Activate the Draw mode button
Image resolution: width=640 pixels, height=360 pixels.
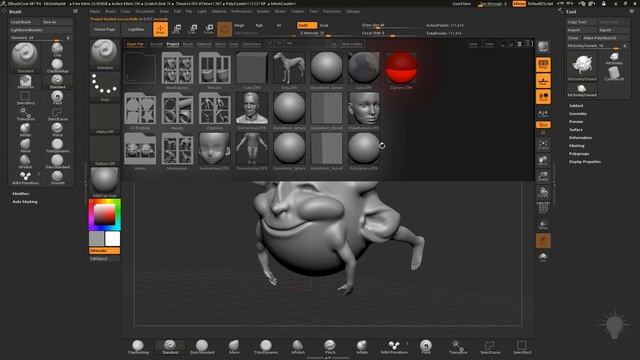160,29
